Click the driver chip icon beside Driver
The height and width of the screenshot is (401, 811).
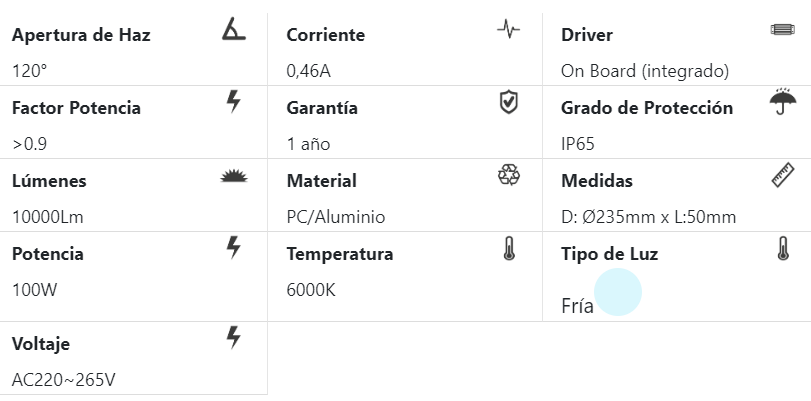[782, 29]
